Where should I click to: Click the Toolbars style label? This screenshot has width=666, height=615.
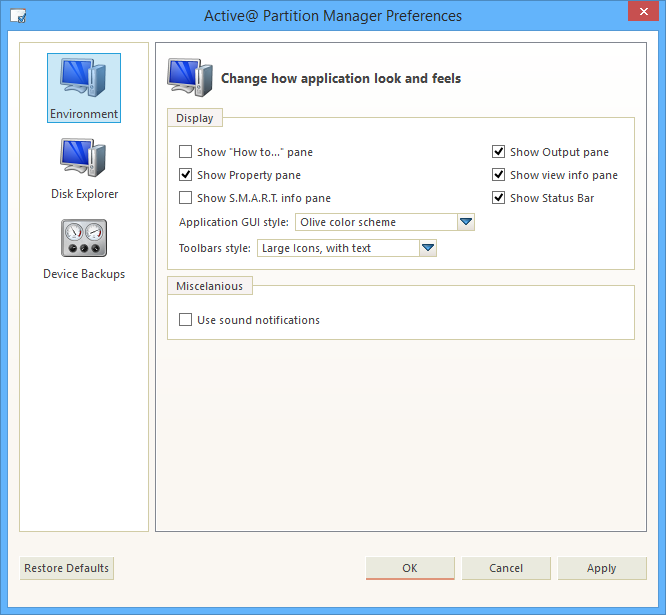[214, 248]
